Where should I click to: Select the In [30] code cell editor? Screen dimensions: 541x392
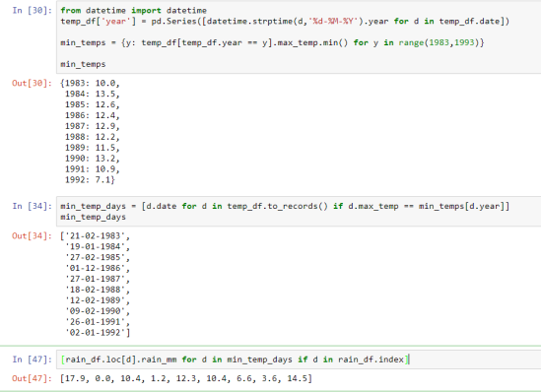coord(299,36)
